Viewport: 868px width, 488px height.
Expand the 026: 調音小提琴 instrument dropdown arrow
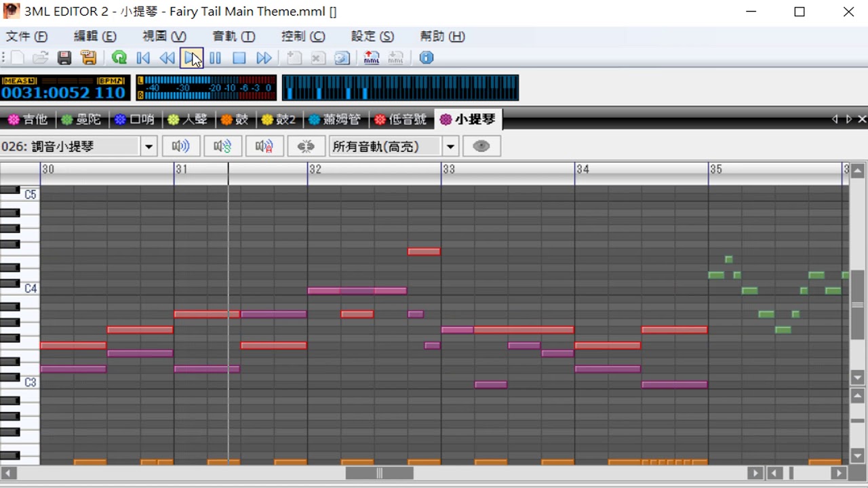(x=149, y=146)
